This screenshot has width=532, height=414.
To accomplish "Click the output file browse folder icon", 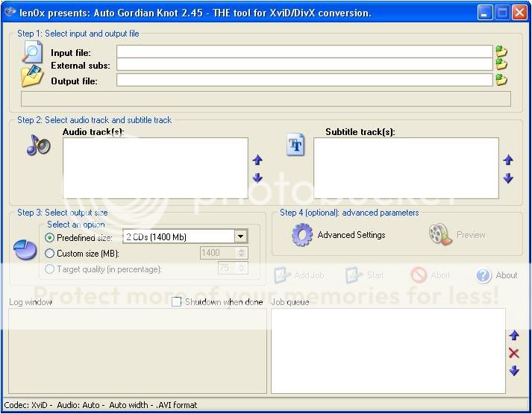I will pos(501,80).
